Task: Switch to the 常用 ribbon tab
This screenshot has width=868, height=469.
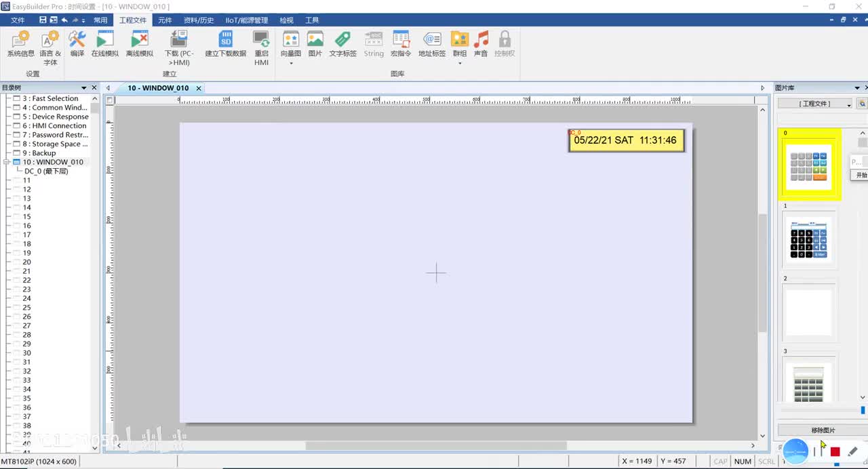Action: [x=100, y=20]
